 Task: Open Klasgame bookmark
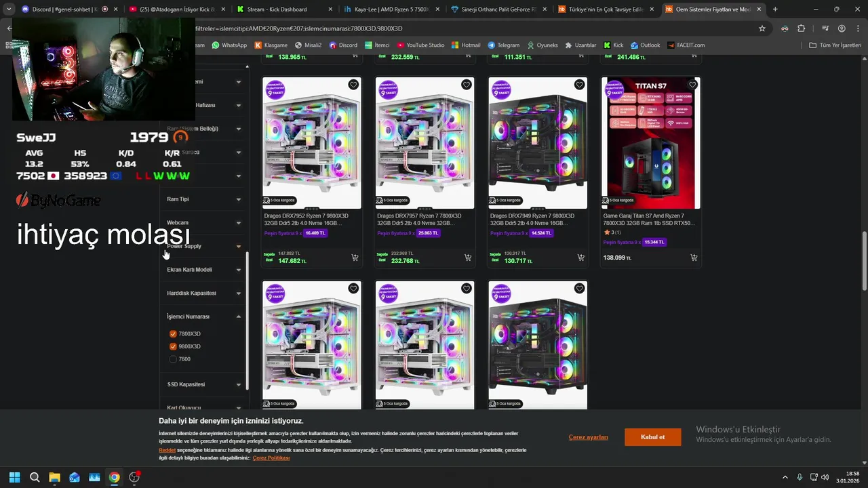[271, 45]
